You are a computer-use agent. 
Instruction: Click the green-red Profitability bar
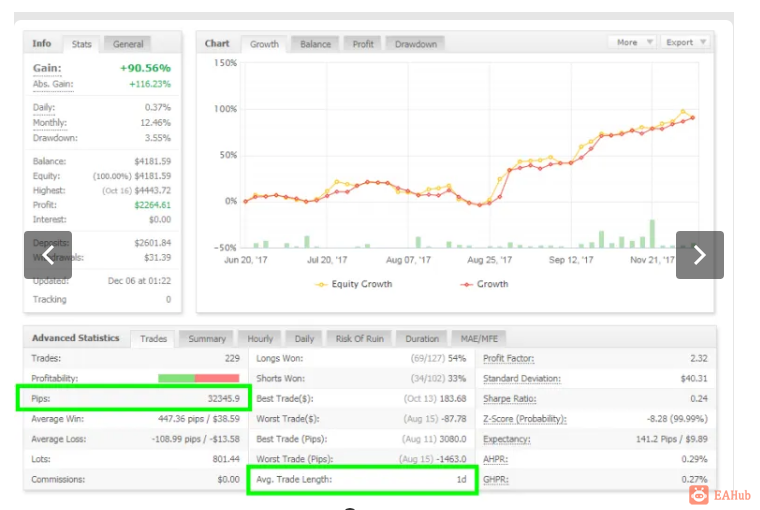pos(198,378)
